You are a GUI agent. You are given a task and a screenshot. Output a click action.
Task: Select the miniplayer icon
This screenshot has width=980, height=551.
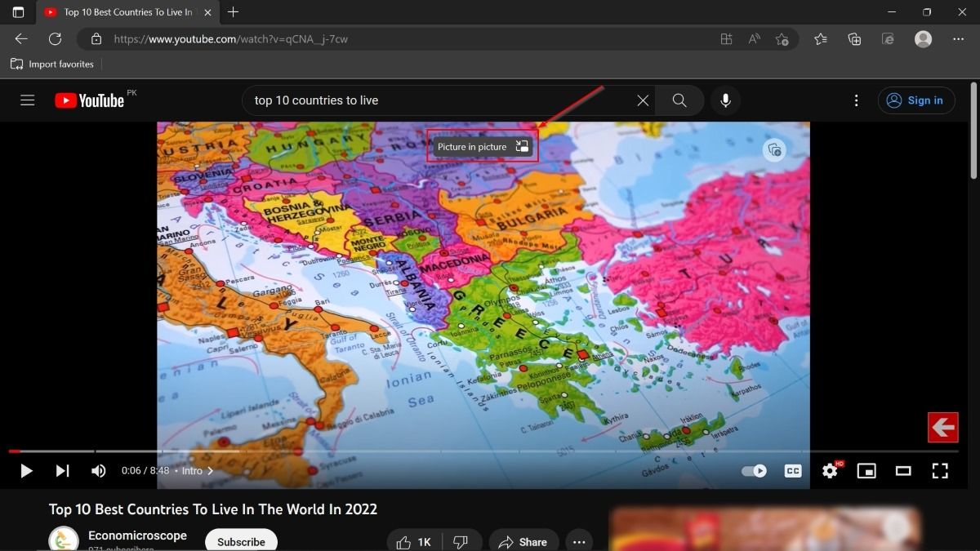[x=866, y=471]
